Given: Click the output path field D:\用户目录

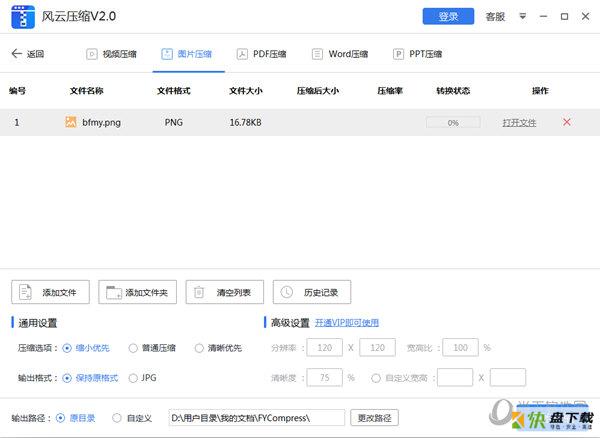Looking at the screenshot, I should pos(257,418).
